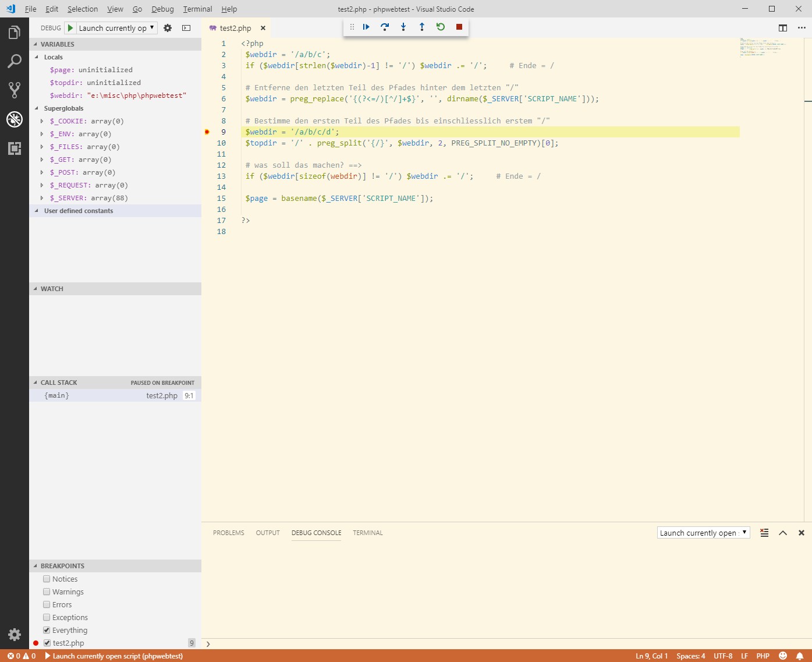Open the debug configuration dropdown

pyautogui.click(x=116, y=28)
